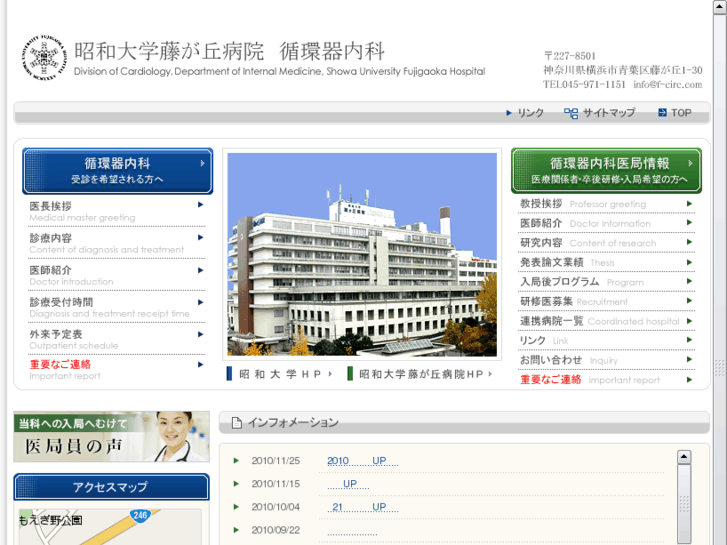The width and height of the screenshot is (727, 545).
Task: Click green bullet before 2010/10/04 entry
Action: tap(236, 507)
